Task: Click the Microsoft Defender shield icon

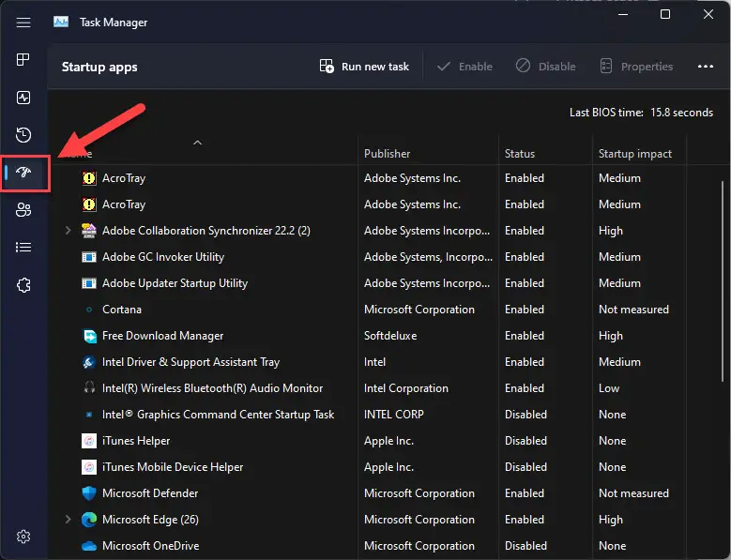Action: pyautogui.click(x=89, y=492)
